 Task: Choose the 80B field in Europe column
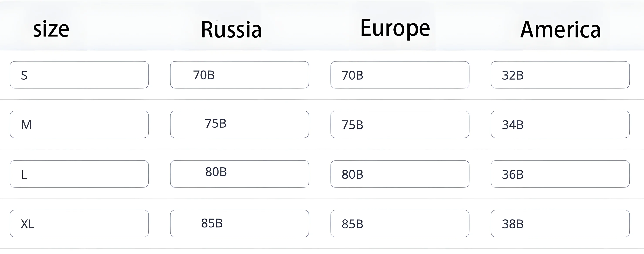click(x=400, y=174)
